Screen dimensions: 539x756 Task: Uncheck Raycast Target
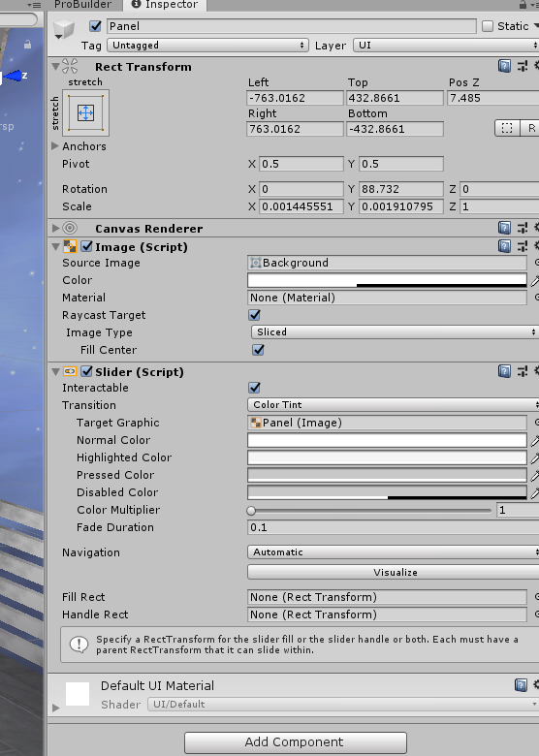pyautogui.click(x=255, y=315)
